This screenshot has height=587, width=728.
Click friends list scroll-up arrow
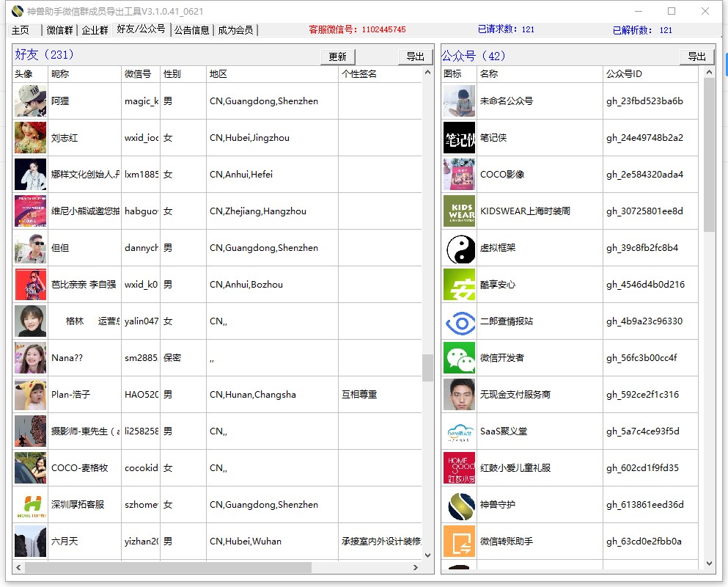(427, 72)
